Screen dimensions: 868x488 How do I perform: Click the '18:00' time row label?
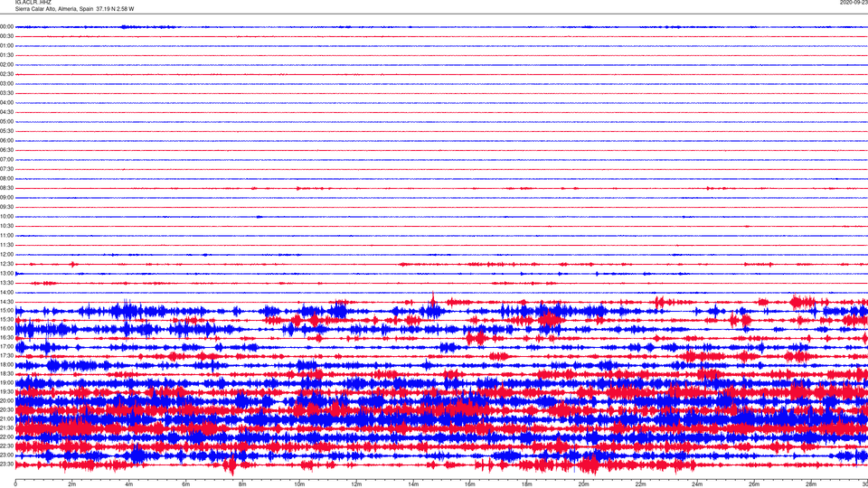pyautogui.click(x=6, y=365)
